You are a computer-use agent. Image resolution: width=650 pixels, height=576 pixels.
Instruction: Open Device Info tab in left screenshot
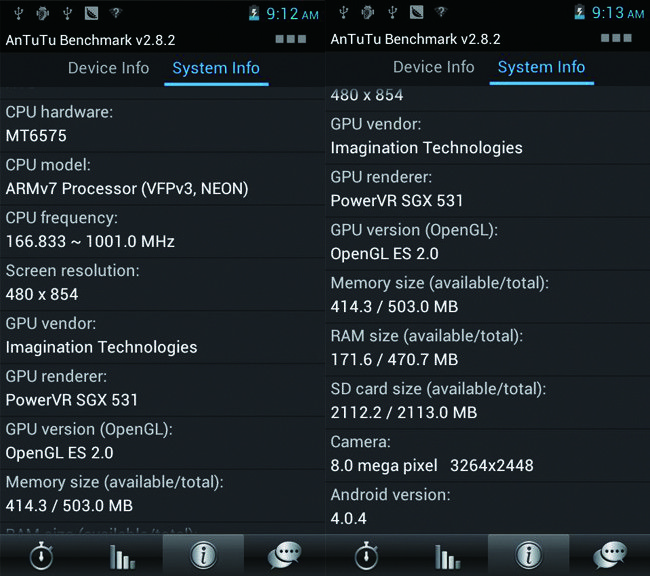108,68
